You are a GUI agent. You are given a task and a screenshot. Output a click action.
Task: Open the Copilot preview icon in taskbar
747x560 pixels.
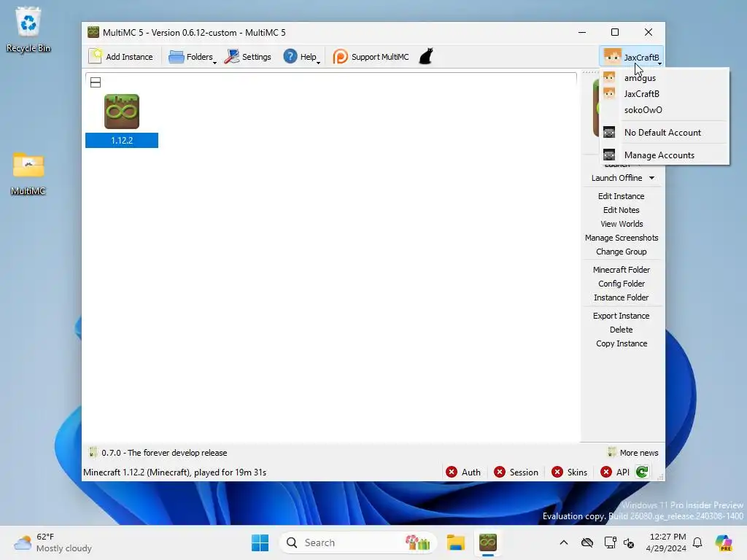(x=724, y=542)
